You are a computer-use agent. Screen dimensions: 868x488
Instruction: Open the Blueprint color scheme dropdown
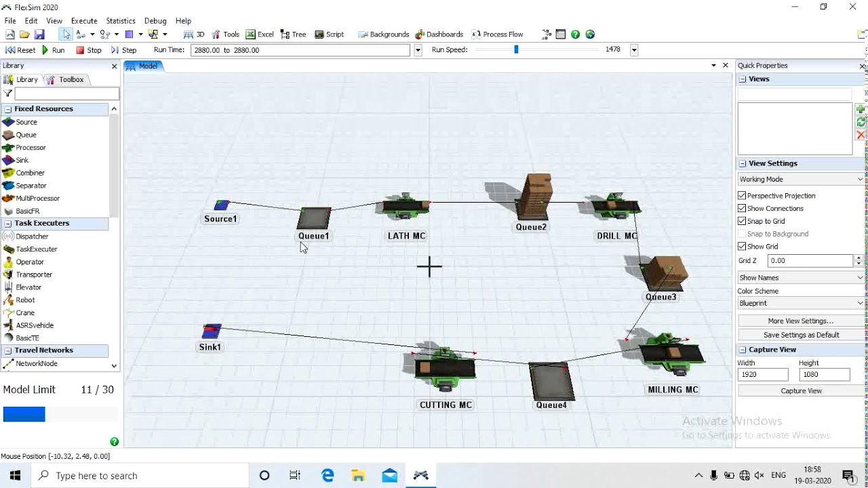(801, 304)
